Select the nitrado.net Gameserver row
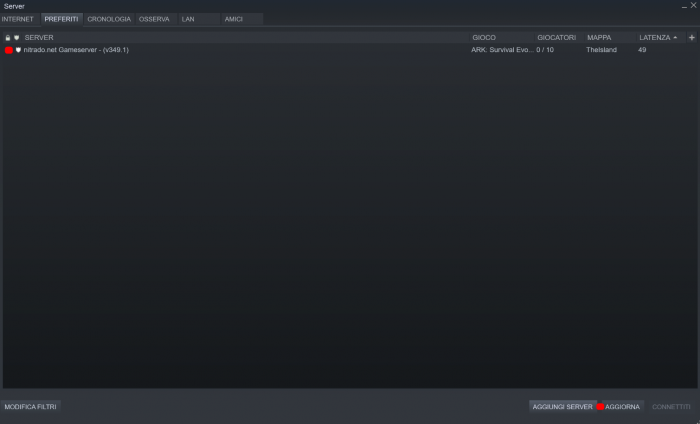The width and height of the screenshot is (700, 424). pos(350,50)
